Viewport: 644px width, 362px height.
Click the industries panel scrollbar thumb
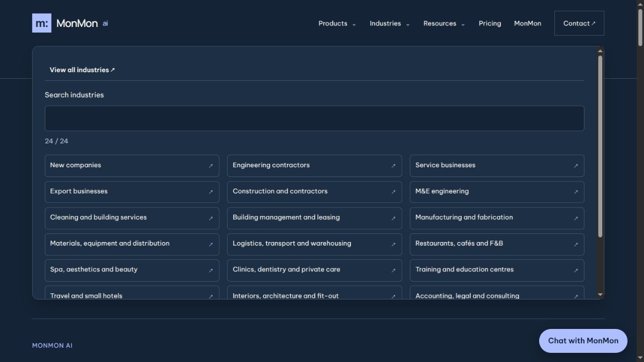[x=600, y=146]
